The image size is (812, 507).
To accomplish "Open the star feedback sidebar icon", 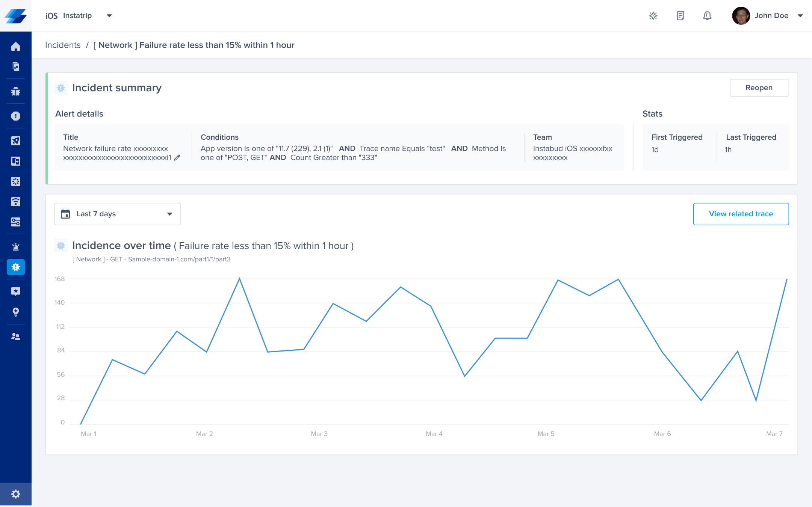I will [x=16, y=291].
